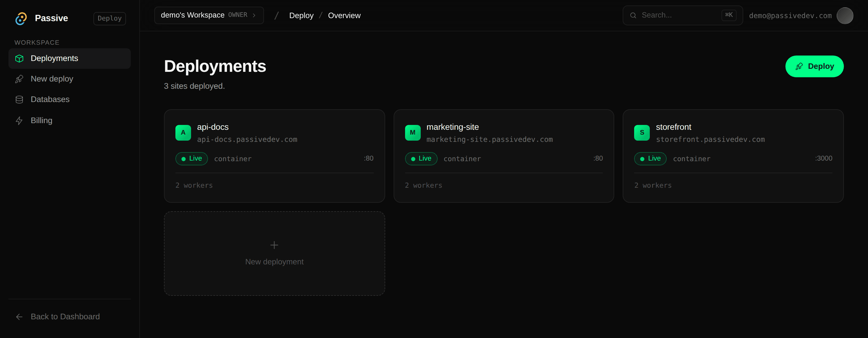The image size is (868, 338).
Task: Click the storefront 'S' badge icon
Action: [x=642, y=132]
